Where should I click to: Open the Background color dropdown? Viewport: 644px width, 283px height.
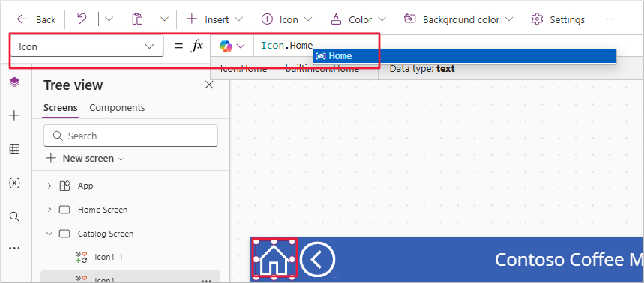click(x=458, y=19)
